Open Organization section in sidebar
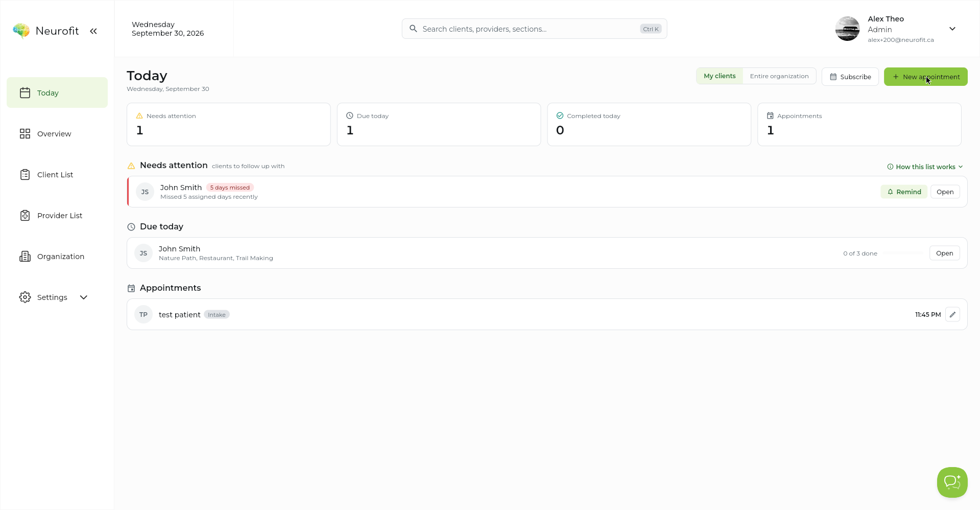980x510 pixels. [57, 256]
